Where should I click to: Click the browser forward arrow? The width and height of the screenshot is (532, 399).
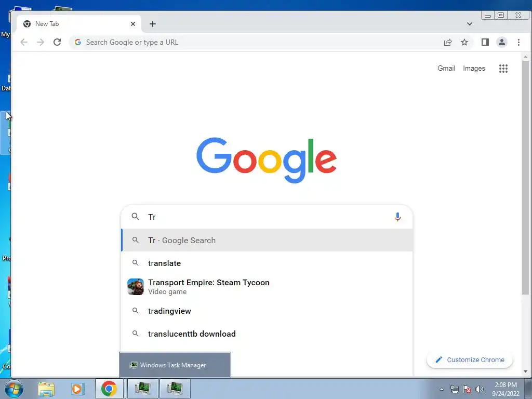click(41, 42)
